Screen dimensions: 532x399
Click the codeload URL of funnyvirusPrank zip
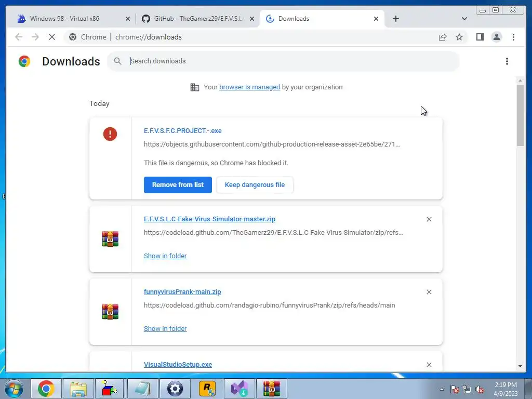(270, 305)
